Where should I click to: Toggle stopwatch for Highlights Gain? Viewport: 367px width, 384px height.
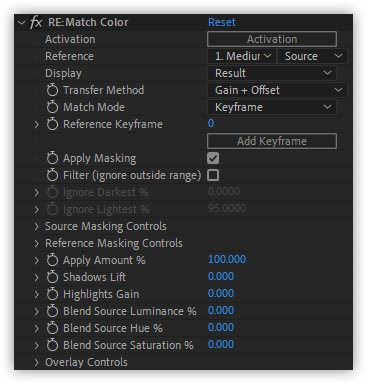pyautogui.click(x=52, y=294)
